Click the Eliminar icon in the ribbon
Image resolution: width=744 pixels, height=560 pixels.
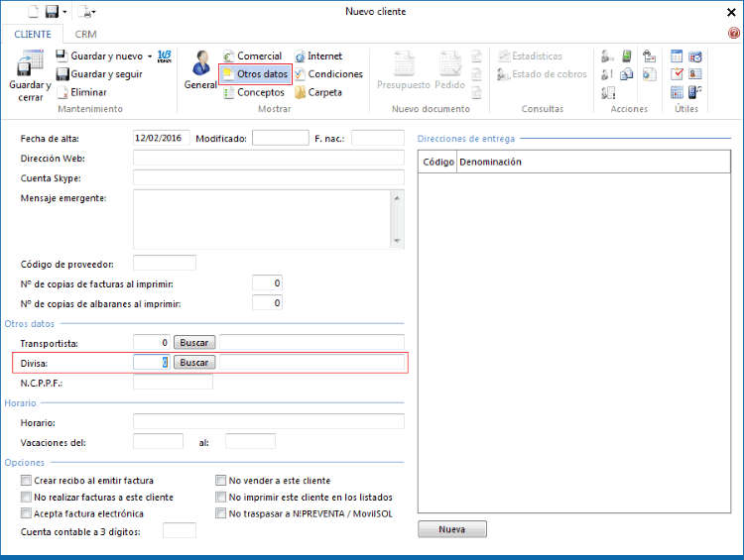[x=62, y=92]
